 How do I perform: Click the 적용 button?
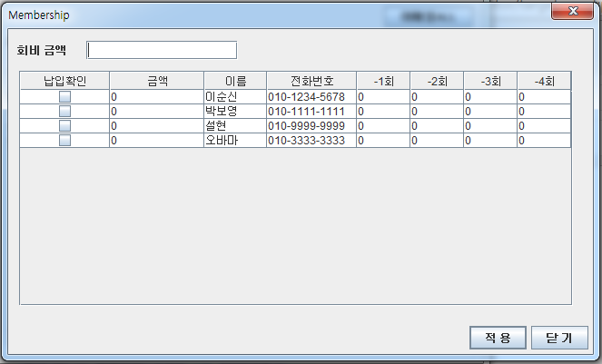click(x=498, y=338)
